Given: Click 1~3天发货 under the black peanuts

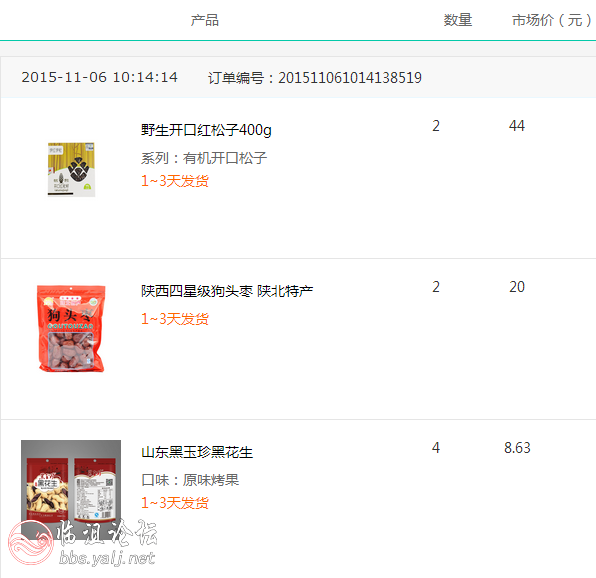Looking at the screenshot, I should [175, 503].
